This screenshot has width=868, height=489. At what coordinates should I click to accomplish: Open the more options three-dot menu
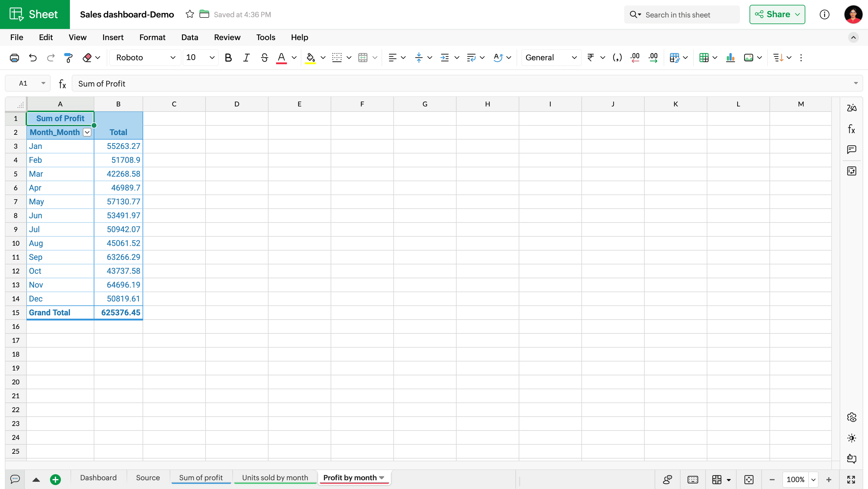tap(801, 58)
